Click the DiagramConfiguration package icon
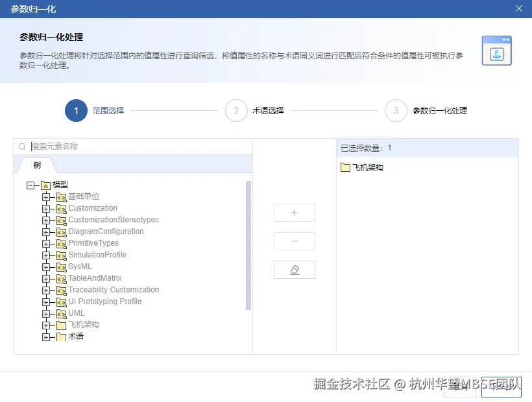This screenshot has height=402, width=532. 61,232
